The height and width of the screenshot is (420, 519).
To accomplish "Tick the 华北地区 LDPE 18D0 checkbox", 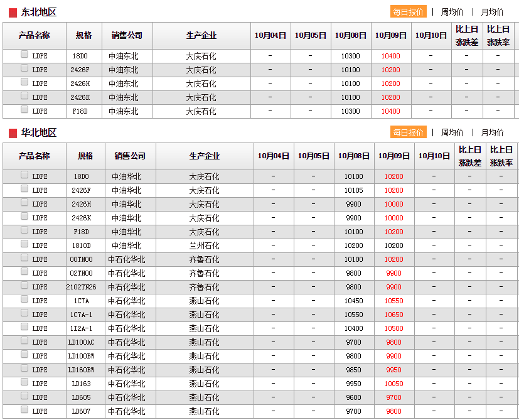I will click(24, 175).
